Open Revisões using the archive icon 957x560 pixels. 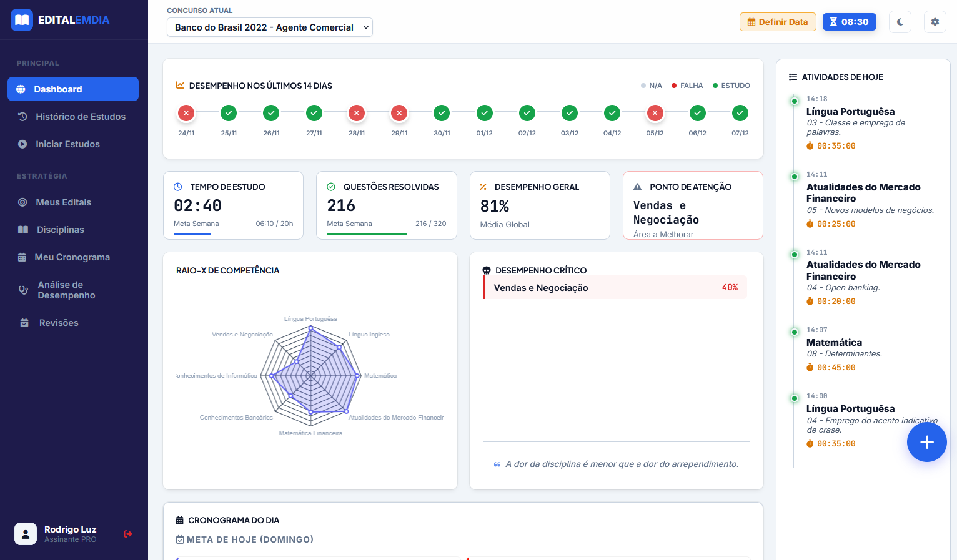(x=22, y=323)
